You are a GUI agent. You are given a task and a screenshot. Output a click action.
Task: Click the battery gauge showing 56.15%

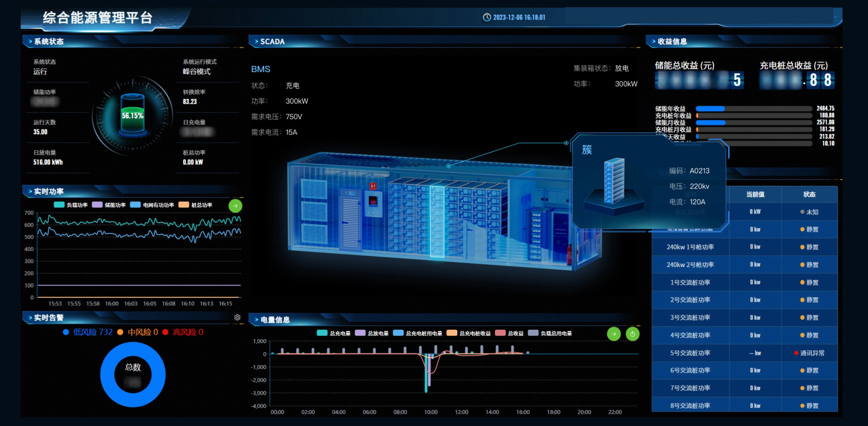133,115
